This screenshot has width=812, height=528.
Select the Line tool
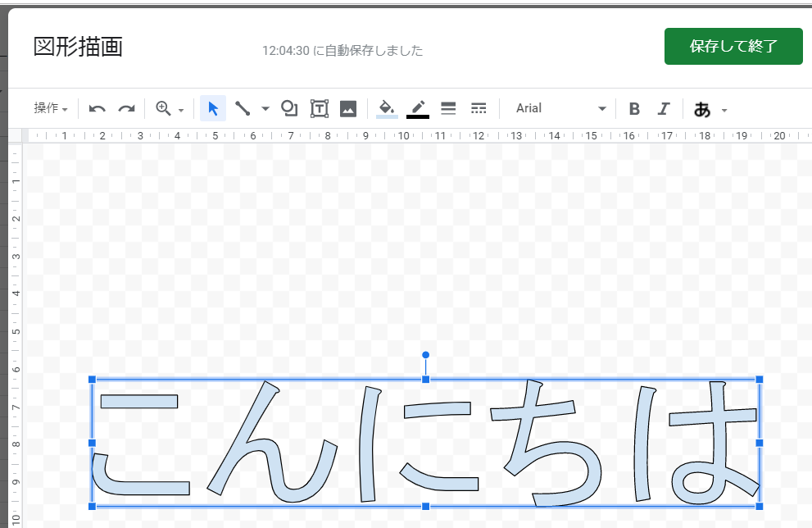(243, 108)
